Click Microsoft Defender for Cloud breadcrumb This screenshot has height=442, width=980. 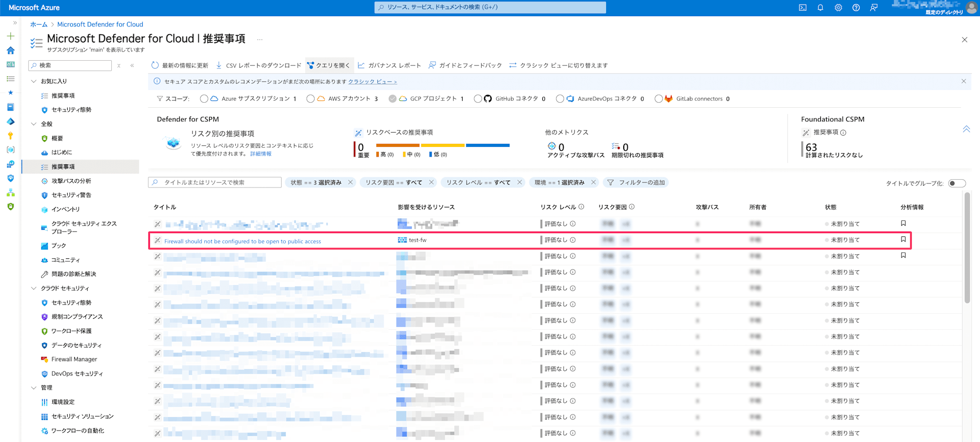tap(100, 24)
